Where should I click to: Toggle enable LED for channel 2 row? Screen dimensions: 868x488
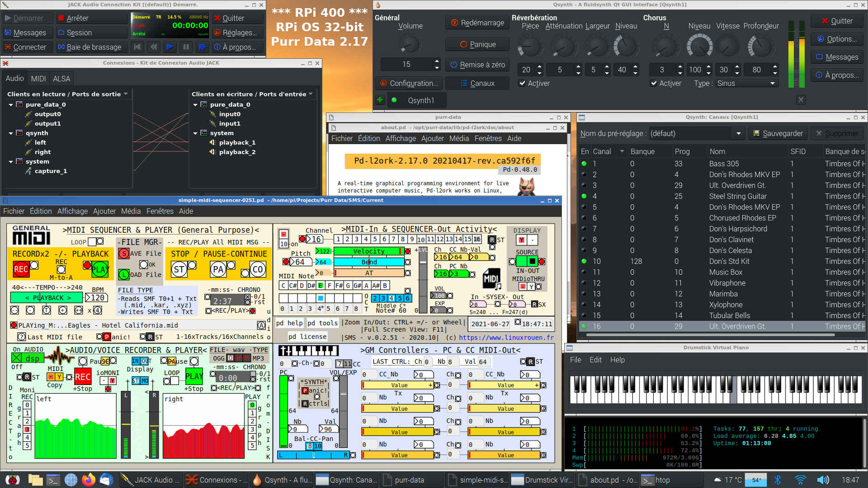point(584,174)
